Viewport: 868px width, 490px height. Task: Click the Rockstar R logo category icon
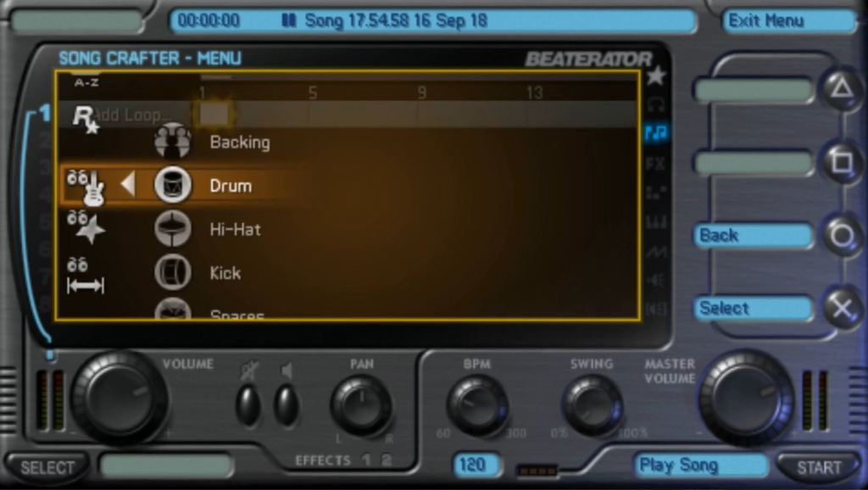(86, 120)
